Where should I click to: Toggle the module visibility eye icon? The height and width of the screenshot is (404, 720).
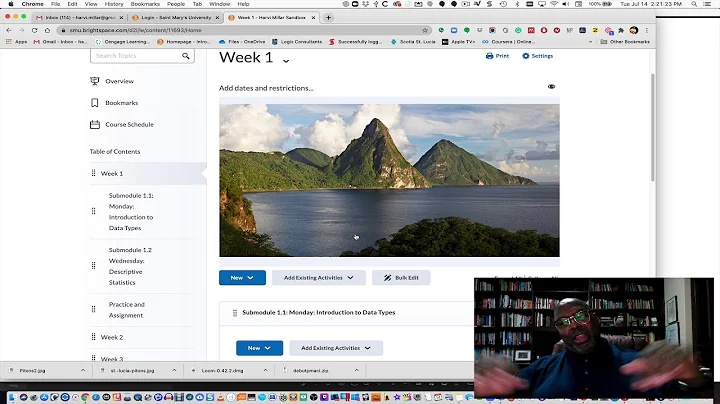click(x=551, y=87)
